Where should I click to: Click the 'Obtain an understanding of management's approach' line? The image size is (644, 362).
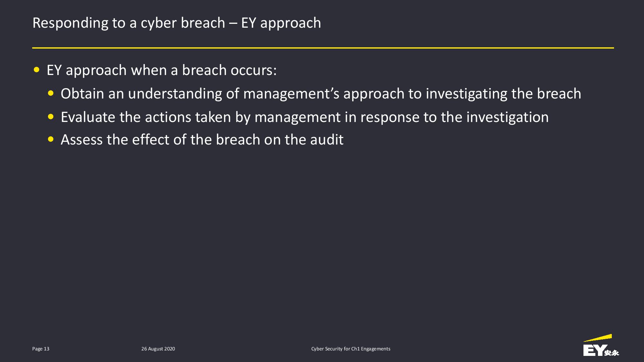point(321,94)
